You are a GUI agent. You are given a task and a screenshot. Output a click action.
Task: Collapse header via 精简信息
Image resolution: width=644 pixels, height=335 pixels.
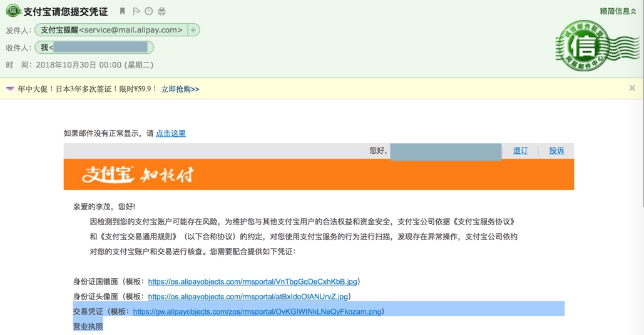point(618,11)
